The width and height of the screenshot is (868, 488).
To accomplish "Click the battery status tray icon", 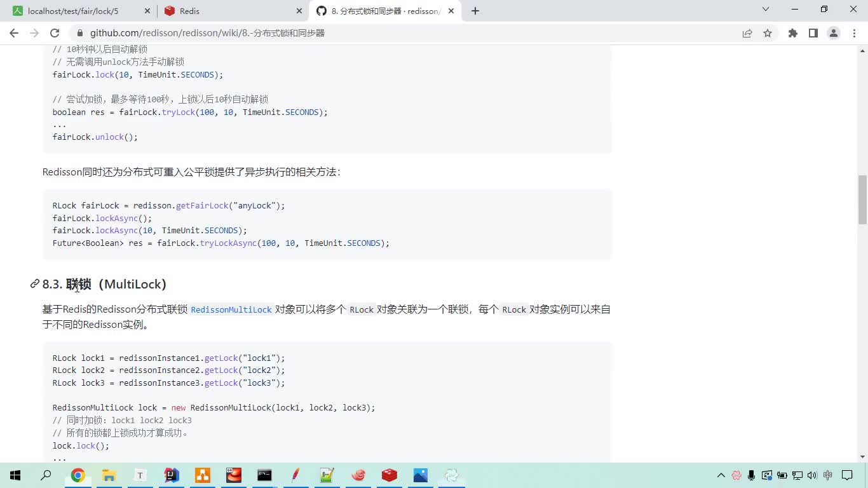I will (x=782, y=475).
